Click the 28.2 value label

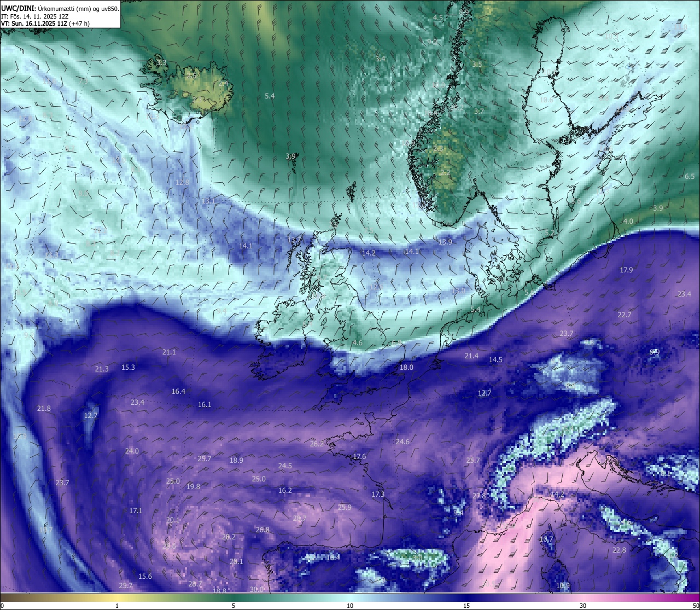click(229, 537)
